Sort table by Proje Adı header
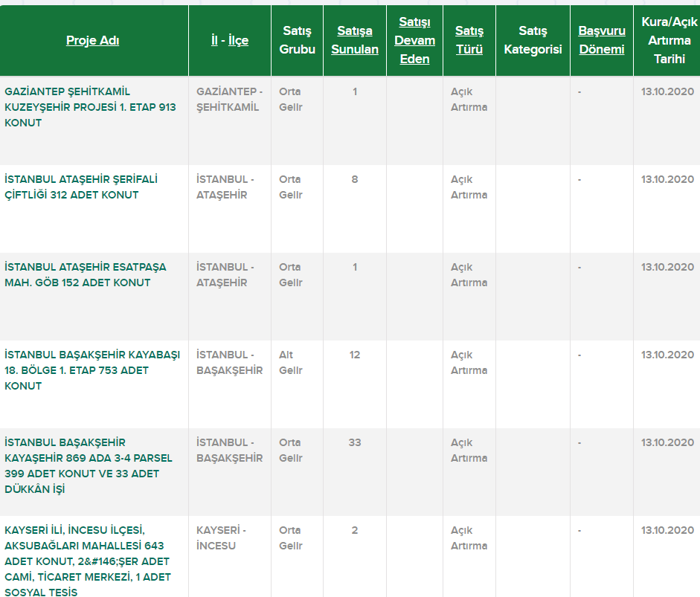Viewport: 700px width, 597px height. coord(92,41)
